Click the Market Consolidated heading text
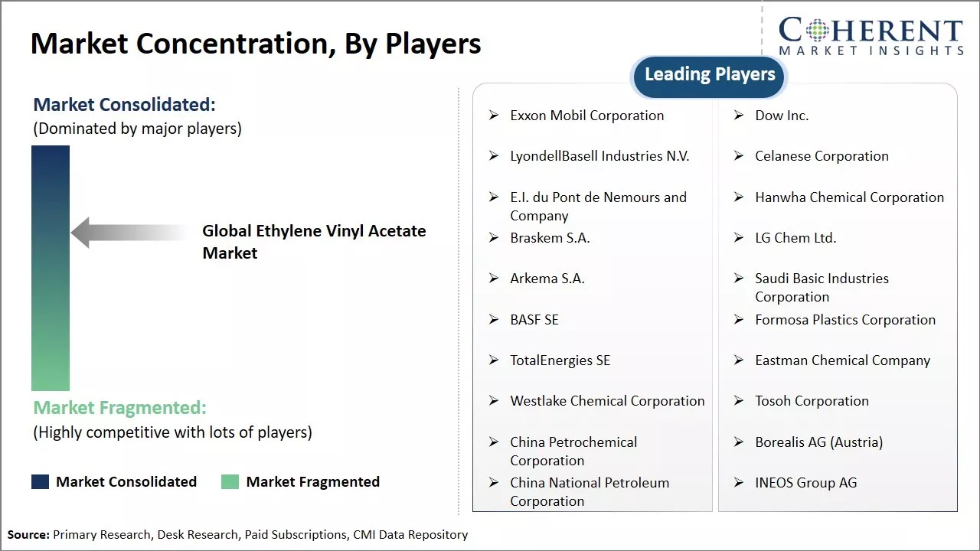This screenshot has height=551, width=980. [x=124, y=105]
